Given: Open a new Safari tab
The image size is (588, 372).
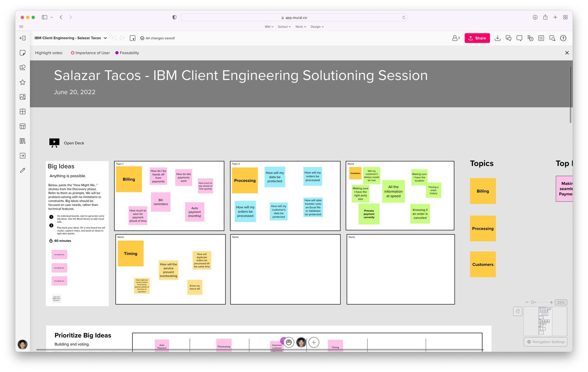Looking at the screenshot, I should click(555, 17).
